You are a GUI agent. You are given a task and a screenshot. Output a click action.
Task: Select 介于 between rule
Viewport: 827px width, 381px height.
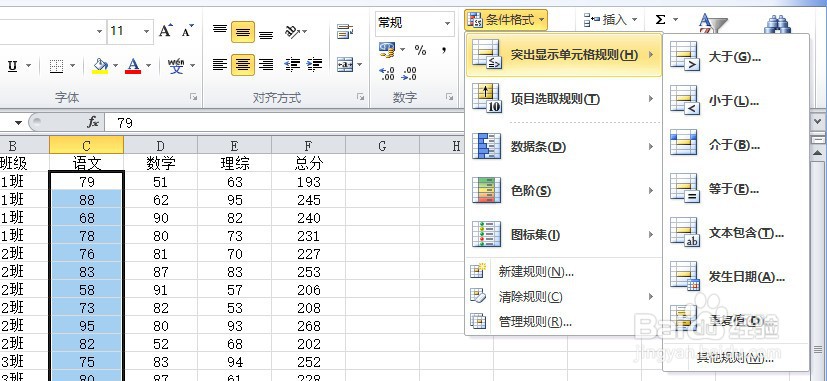[735, 145]
